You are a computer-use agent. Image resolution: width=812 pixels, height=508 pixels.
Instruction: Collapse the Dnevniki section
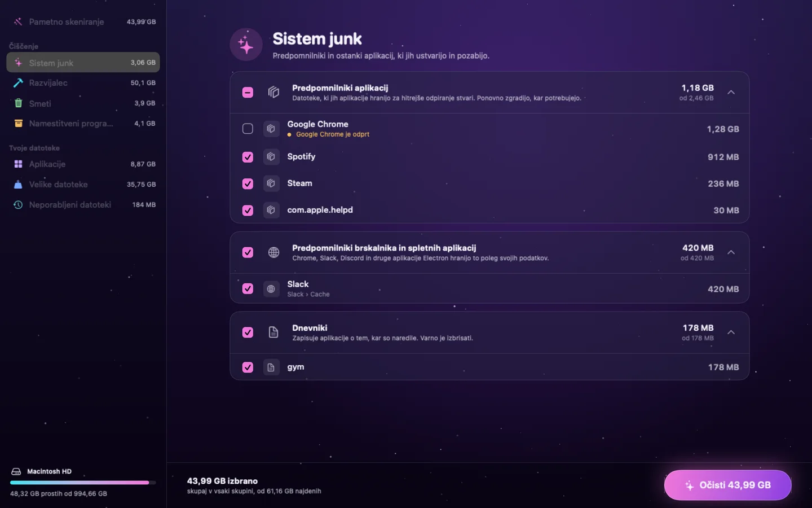coord(731,332)
